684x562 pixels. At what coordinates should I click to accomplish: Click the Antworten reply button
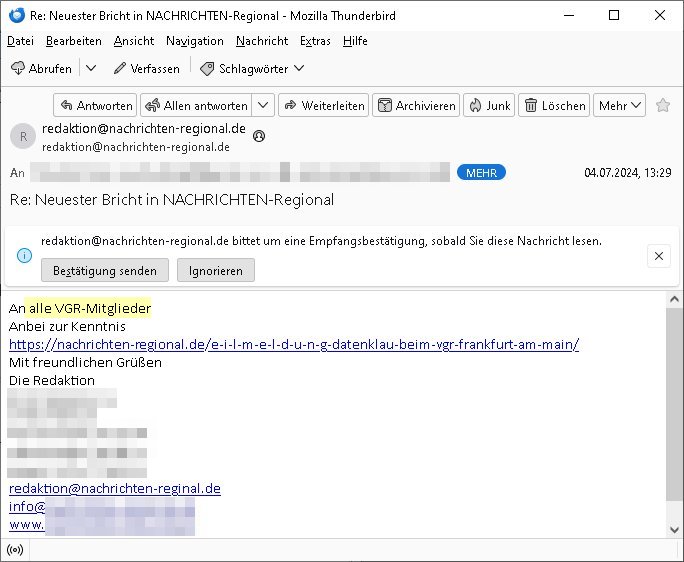tap(95, 105)
